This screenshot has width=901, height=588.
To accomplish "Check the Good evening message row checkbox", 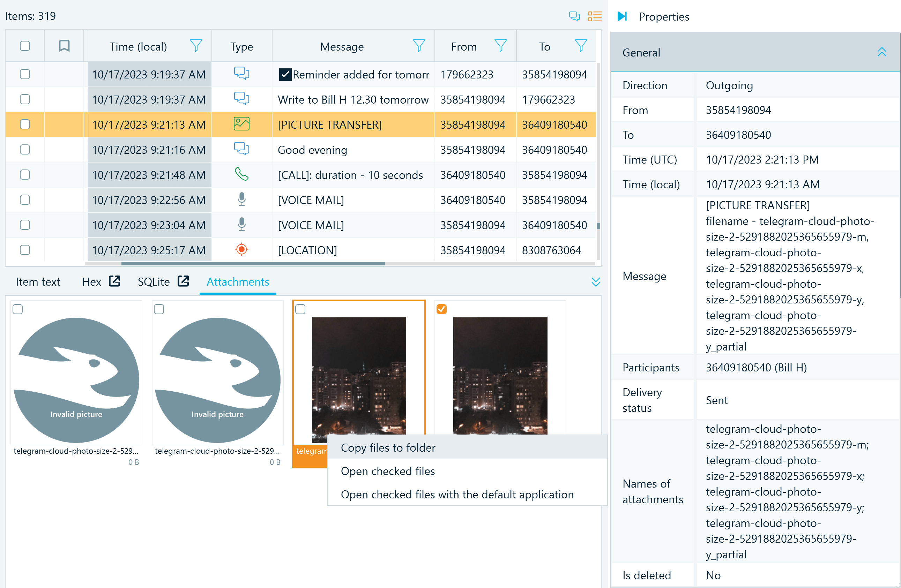I will (25, 150).
